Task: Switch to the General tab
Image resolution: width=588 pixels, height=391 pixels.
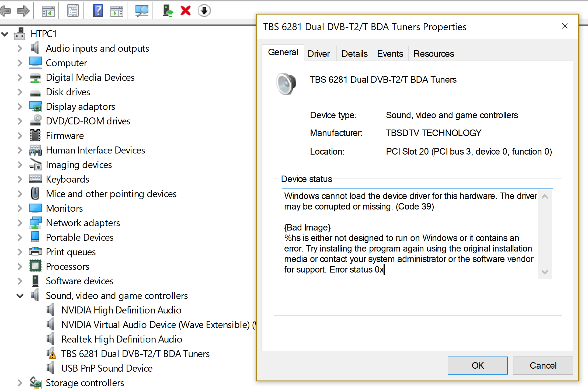Action: tap(283, 53)
